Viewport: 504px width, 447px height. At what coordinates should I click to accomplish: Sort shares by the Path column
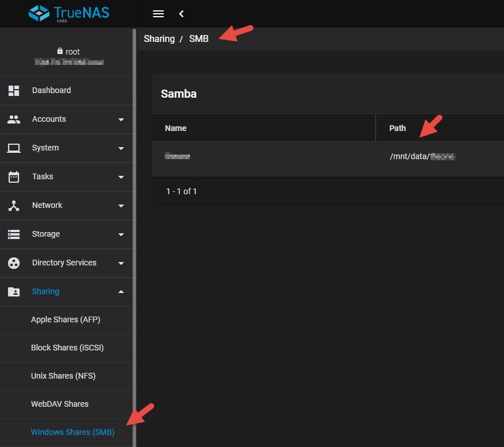[x=397, y=128]
